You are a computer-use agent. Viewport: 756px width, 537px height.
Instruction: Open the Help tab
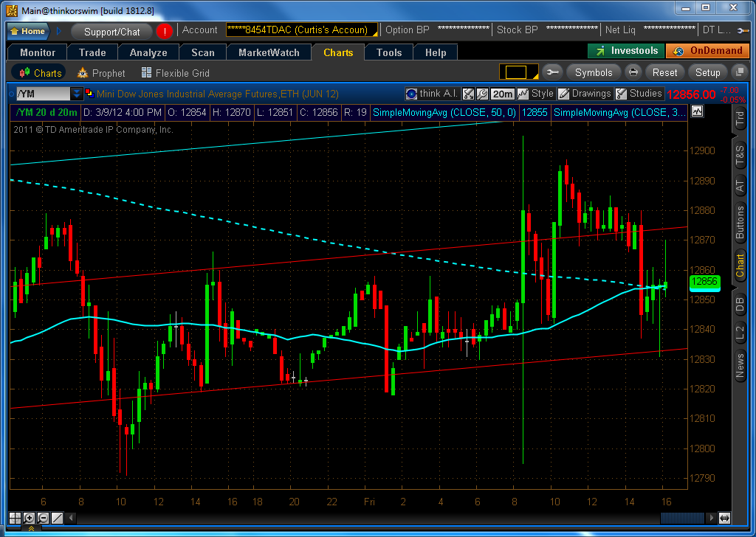(436, 52)
